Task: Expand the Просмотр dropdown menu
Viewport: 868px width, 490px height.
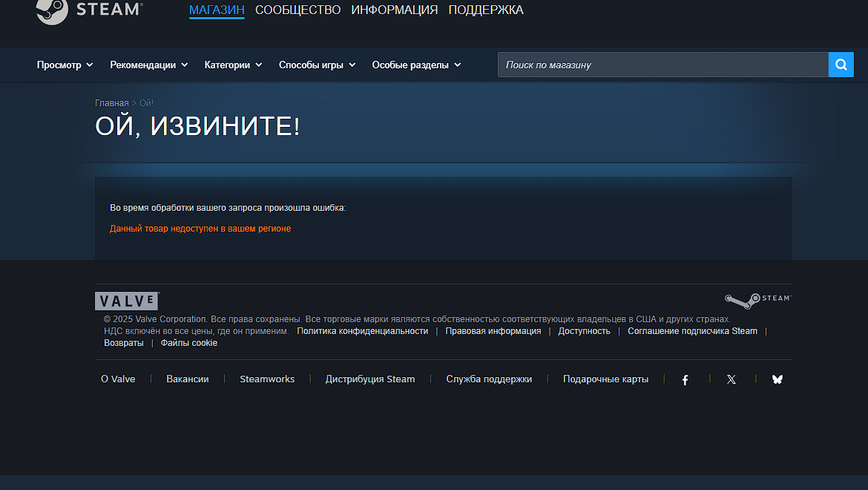Action: point(65,65)
